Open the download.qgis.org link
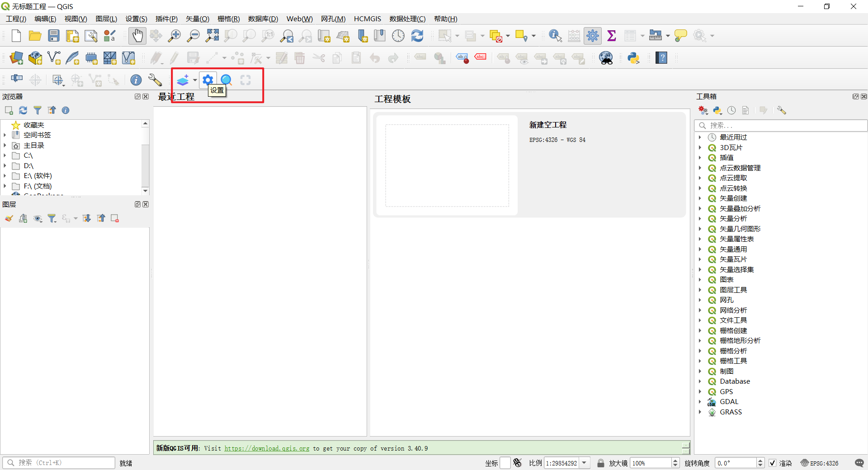 point(267,448)
